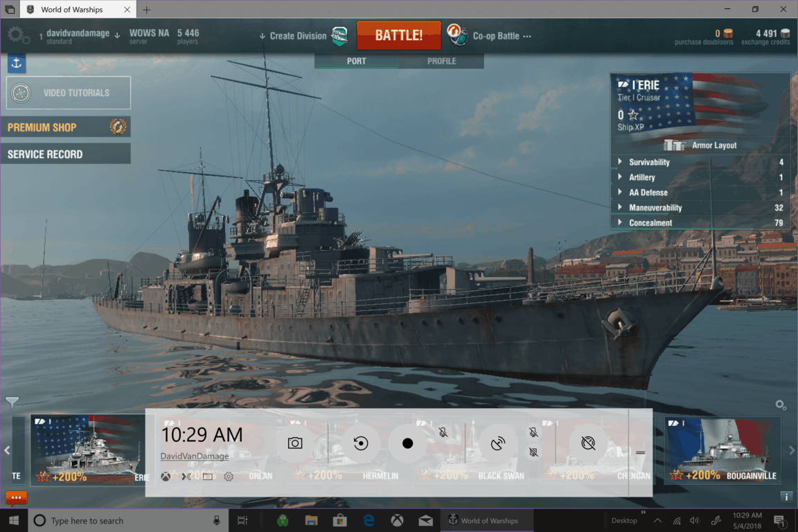798x532 pixels.
Task: Open new tab with plus button
Action: click(x=147, y=9)
